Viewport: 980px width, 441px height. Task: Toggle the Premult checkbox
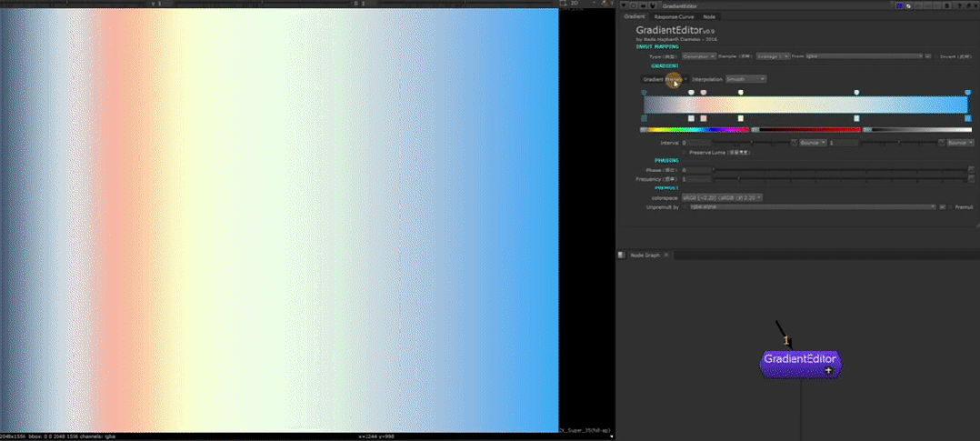coord(951,207)
